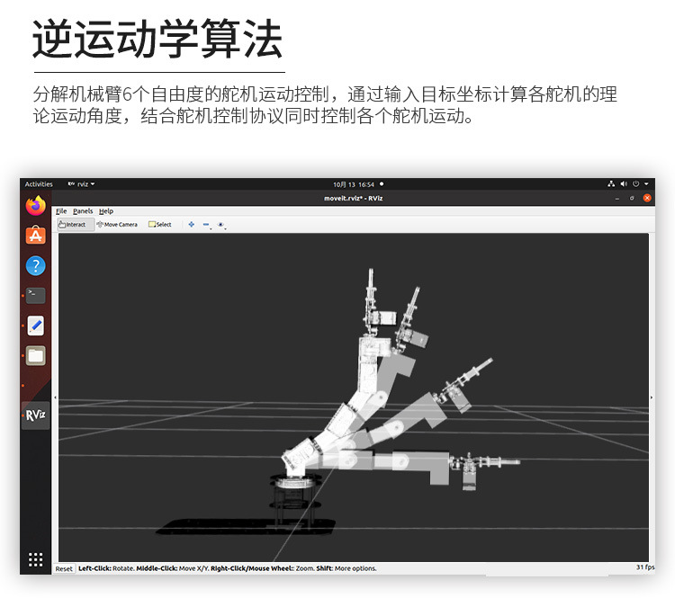The image size is (675, 616).
Task: Choose the Select tool in toolbar
Action: (159, 225)
